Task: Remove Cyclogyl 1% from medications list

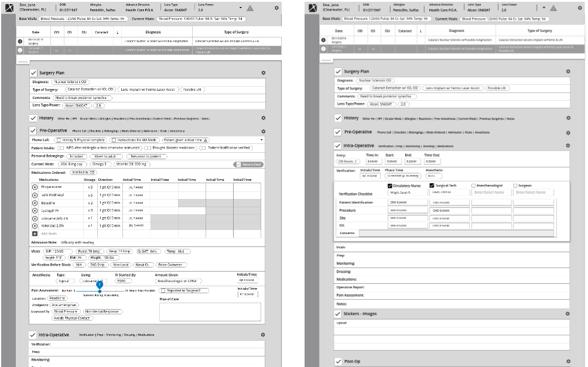Action: click(35, 211)
